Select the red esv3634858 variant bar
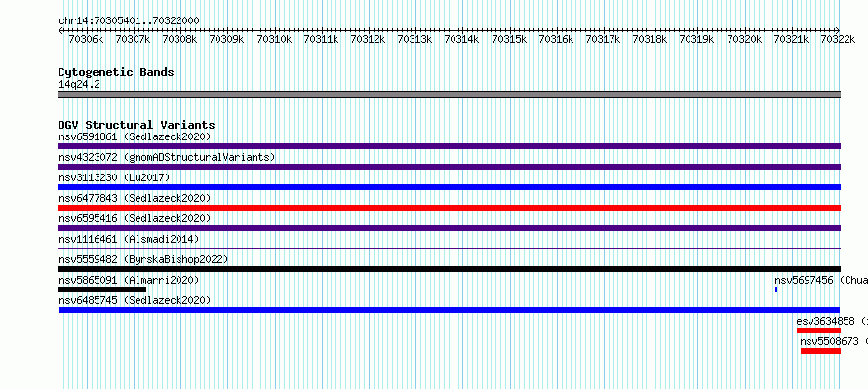Image resolution: width=868 pixels, height=389 pixels. click(x=818, y=331)
